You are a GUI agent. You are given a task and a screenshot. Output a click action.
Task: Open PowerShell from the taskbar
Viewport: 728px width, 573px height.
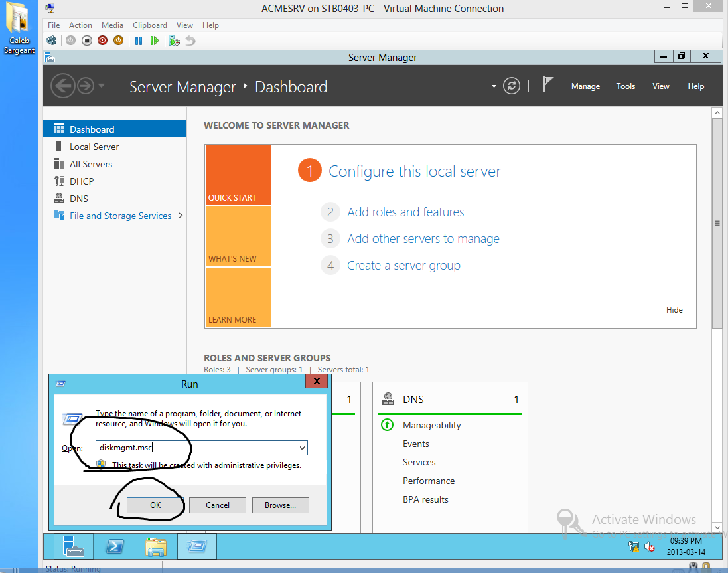point(115,546)
